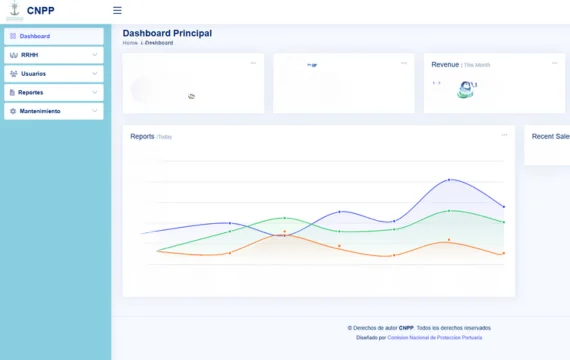Screen dimensions: 570x360
Task: Expand the Mantenimiento menu chevron
Action: tap(95, 111)
